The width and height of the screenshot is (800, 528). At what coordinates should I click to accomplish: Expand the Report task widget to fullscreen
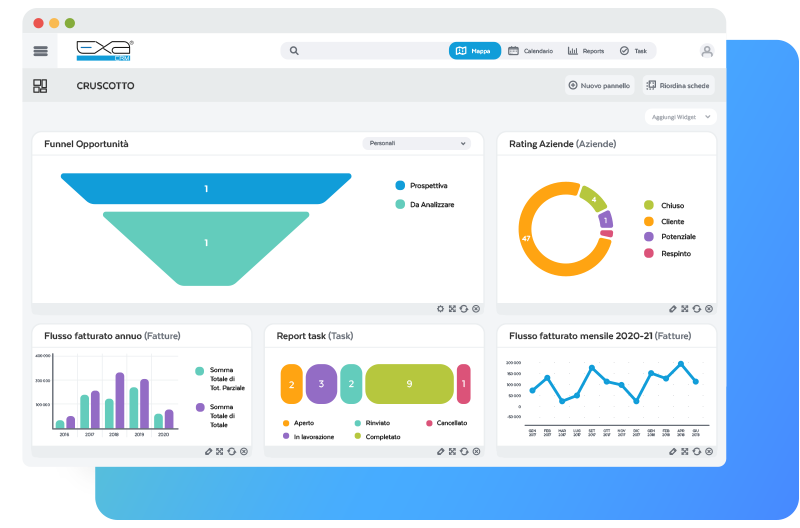click(x=452, y=452)
